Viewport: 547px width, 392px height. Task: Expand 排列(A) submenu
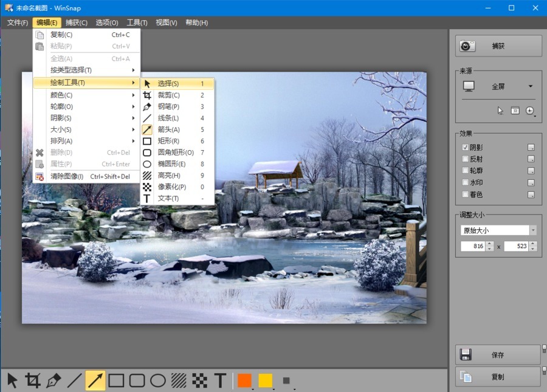pos(87,141)
